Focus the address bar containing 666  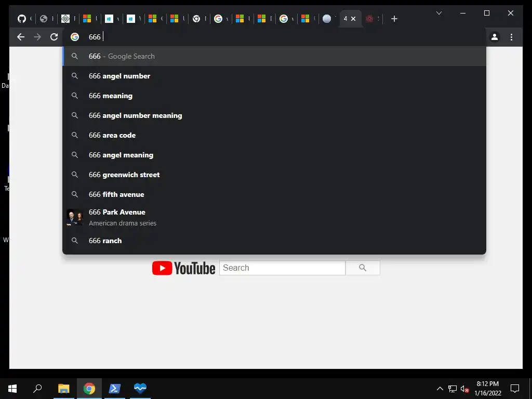[274, 37]
